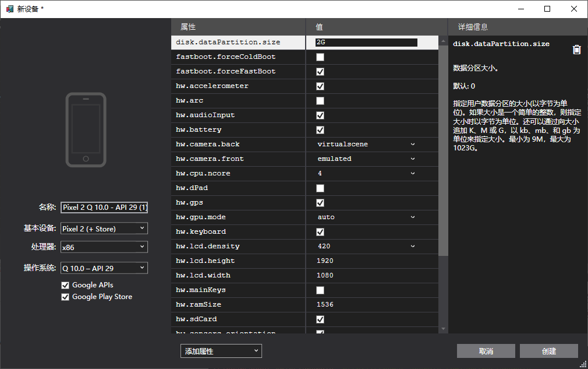Uncheck Google Play Store
The height and width of the screenshot is (369, 588).
pyautogui.click(x=66, y=297)
